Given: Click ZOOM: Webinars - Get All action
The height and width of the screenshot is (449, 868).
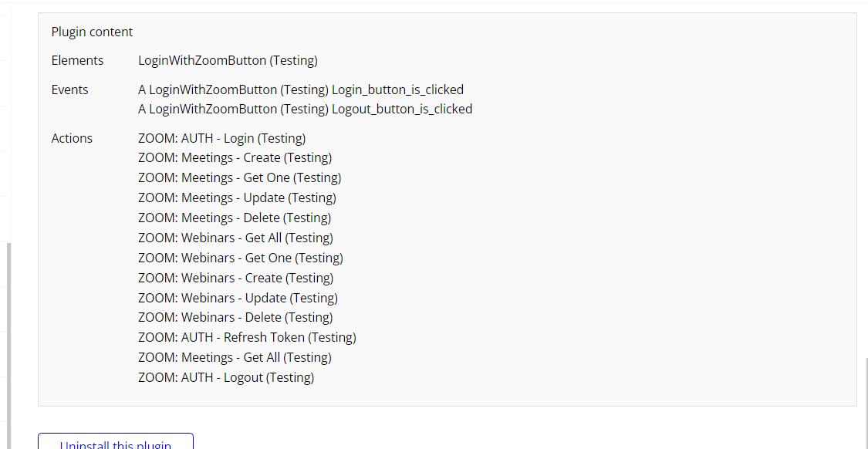Looking at the screenshot, I should click(235, 238).
